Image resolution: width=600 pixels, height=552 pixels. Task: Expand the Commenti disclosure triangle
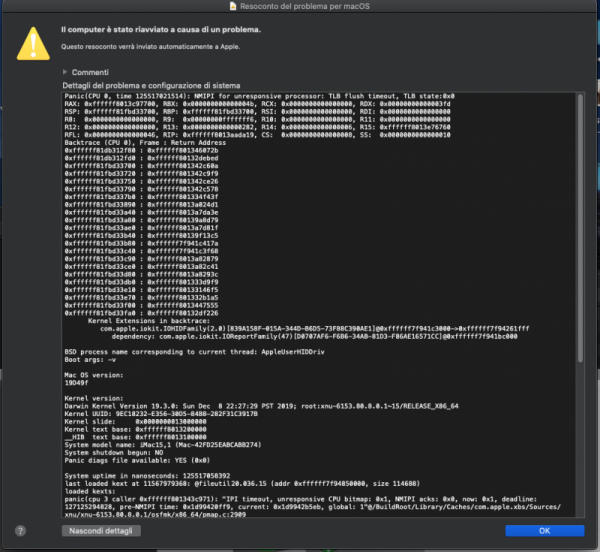point(65,72)
